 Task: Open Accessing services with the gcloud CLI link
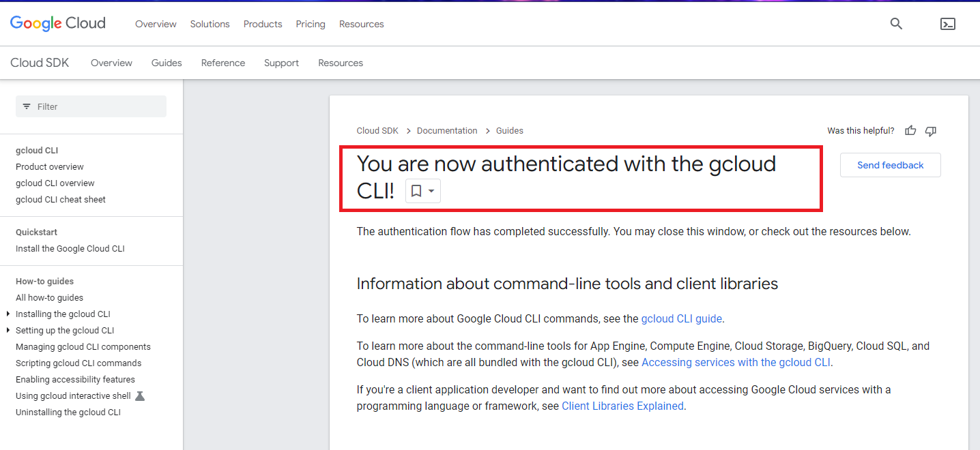click(736, 363)
